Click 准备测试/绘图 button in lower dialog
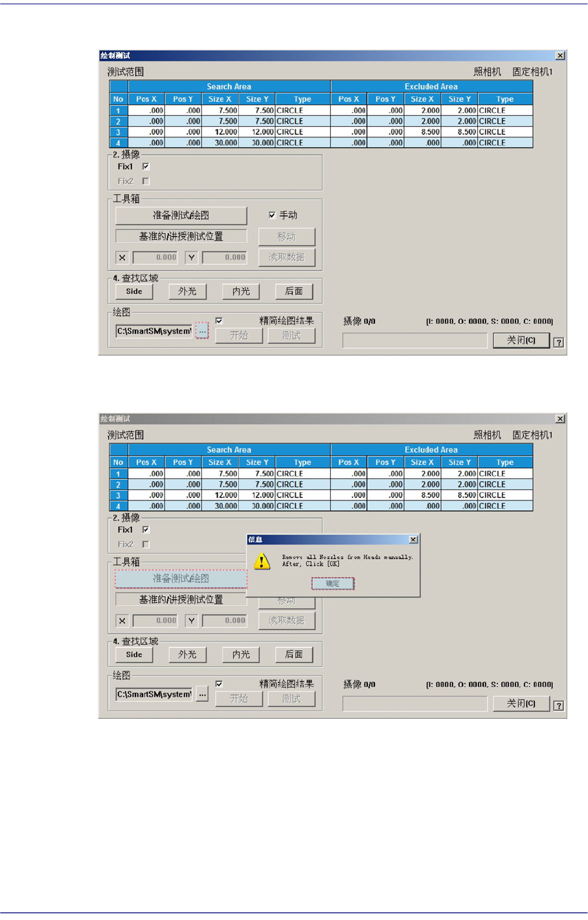Viewport: 588px width, 920px height. 181,579
